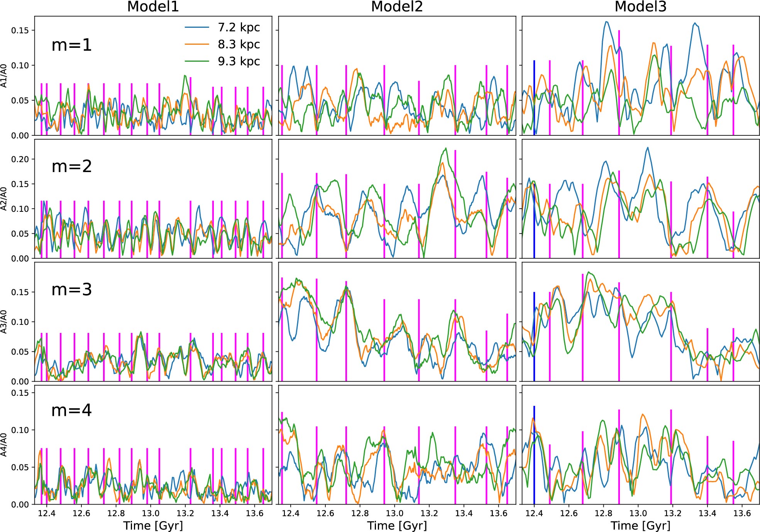Click blue vertical marker in Model3 m=3 panel
Image resolution: width=760 pixels, height=532 pixels.
[534, 337]
